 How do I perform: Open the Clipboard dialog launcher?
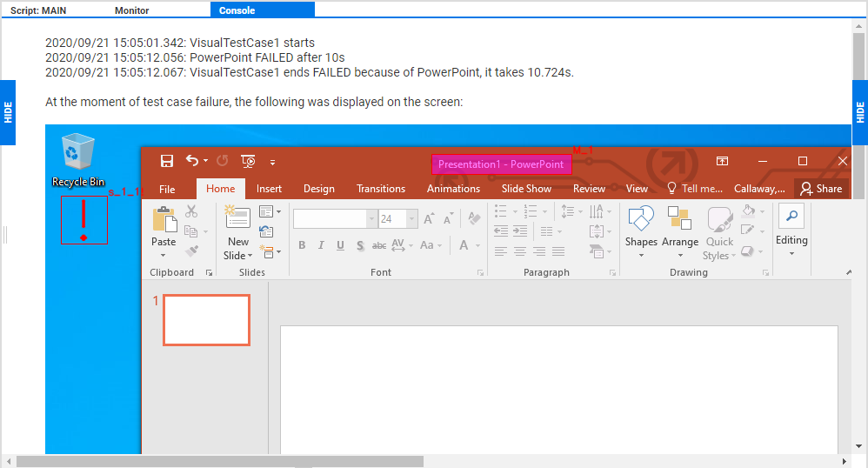pos(209,272)
